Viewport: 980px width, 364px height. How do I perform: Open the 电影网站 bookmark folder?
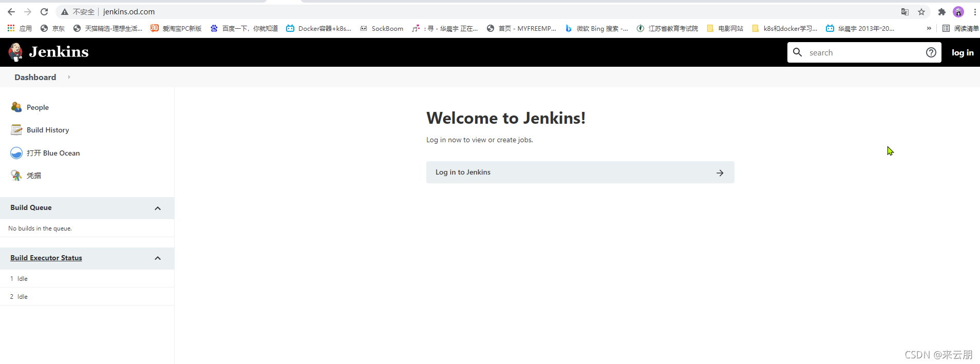click(x=725, y=28)
